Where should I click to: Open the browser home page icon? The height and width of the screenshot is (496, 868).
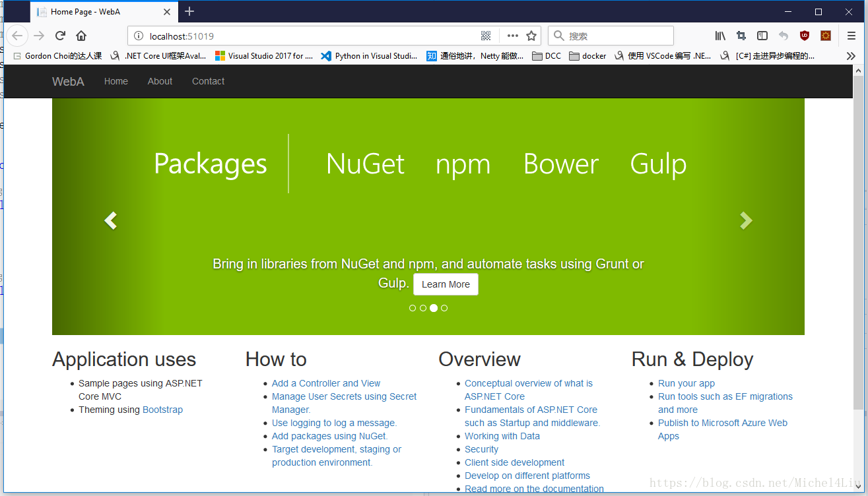[81, 36]
